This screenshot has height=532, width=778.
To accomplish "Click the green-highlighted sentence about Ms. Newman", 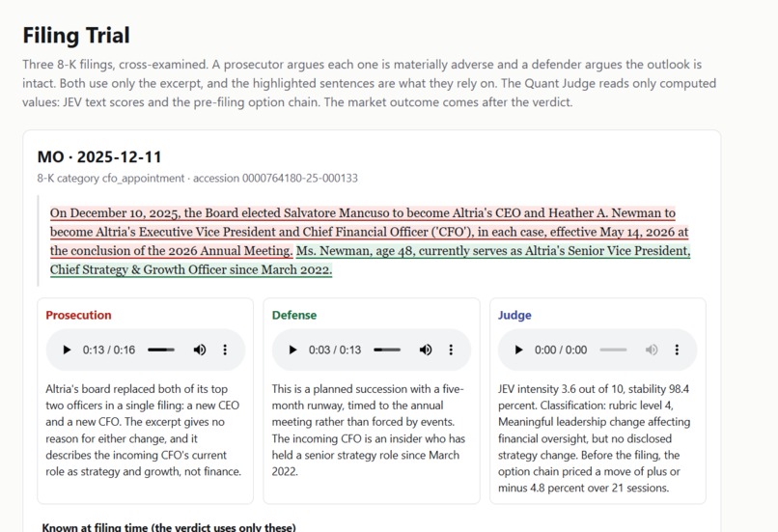I will coord(370,260).
